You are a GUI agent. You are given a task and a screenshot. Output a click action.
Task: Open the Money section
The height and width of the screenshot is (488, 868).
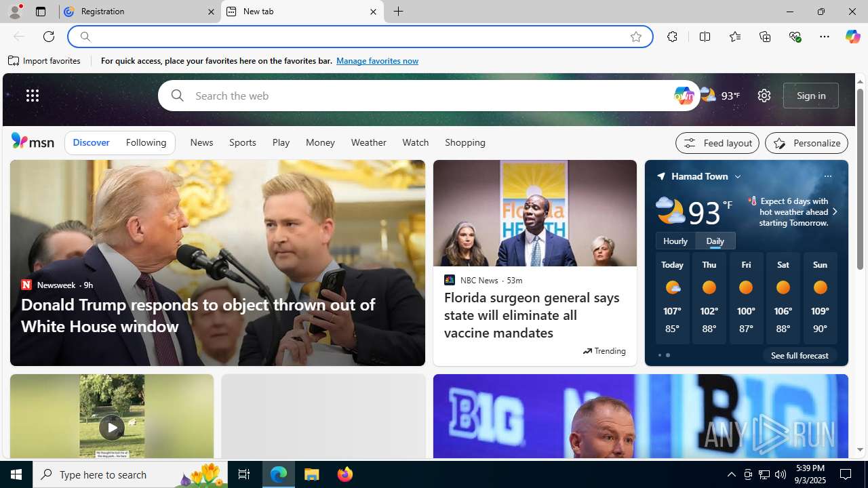tap(320, 143)
